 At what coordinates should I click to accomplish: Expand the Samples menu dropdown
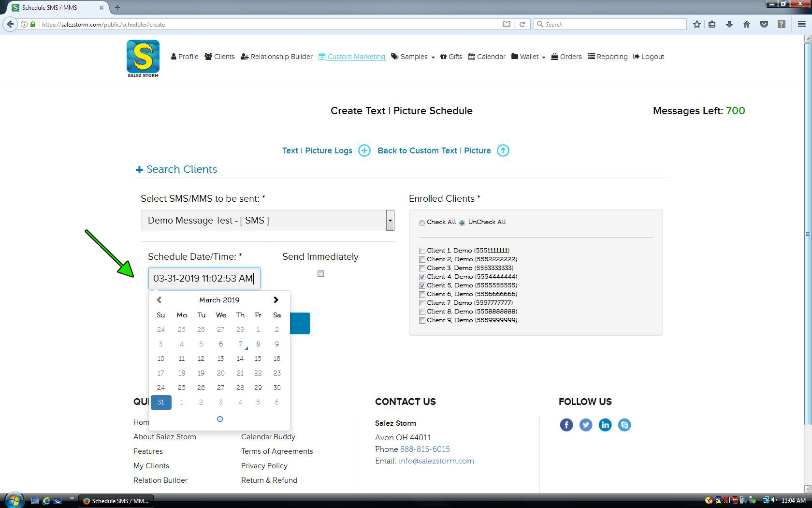413,57
